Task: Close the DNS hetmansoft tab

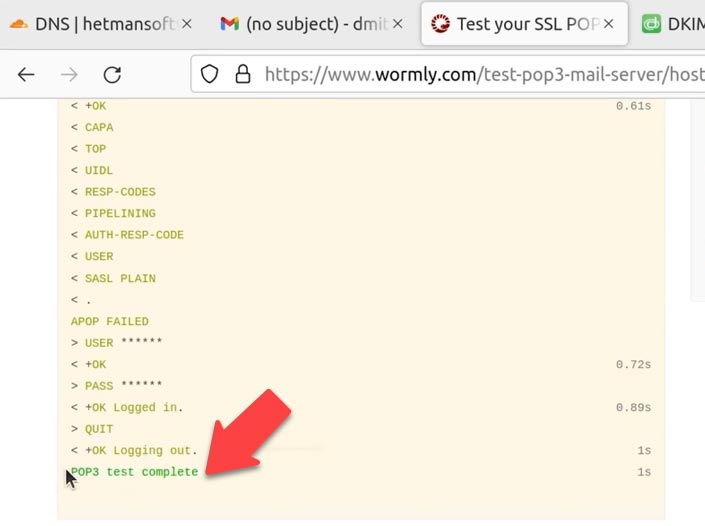Action: [x=187, y=24]
